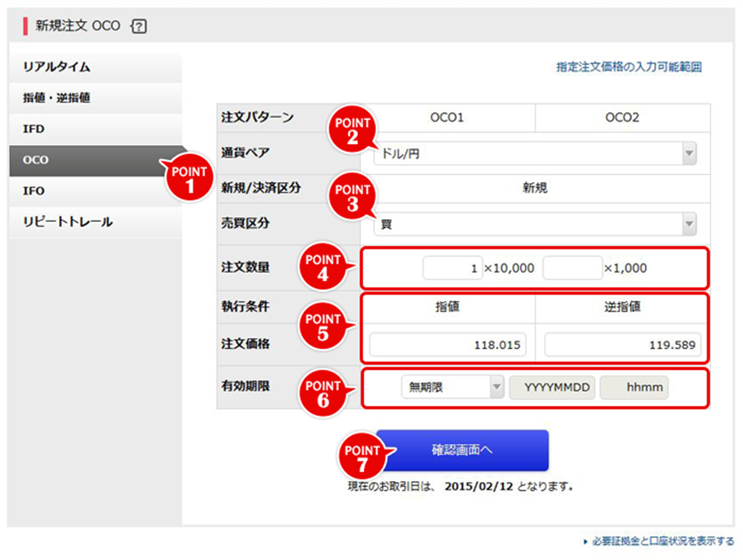The image size is (743, 560).
Task: Click the 逆指値 price field showing 119.589
Action: click(x=623, y=345)
